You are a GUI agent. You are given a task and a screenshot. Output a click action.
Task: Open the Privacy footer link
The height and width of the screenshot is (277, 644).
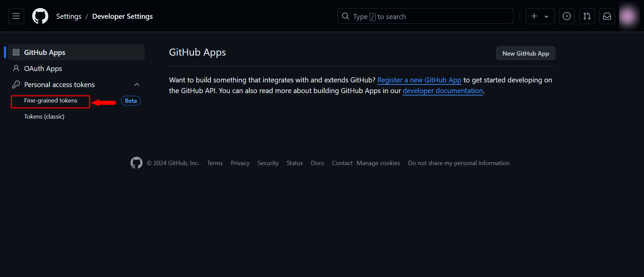tap(240, 163)
